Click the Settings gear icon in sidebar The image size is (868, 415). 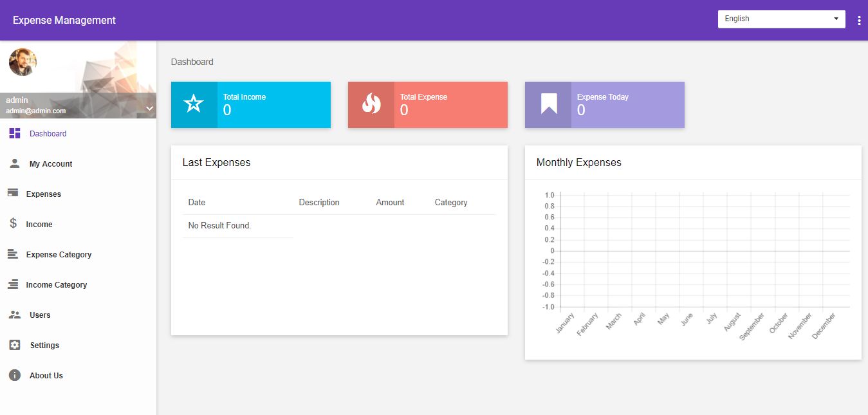tap(15, 345)
